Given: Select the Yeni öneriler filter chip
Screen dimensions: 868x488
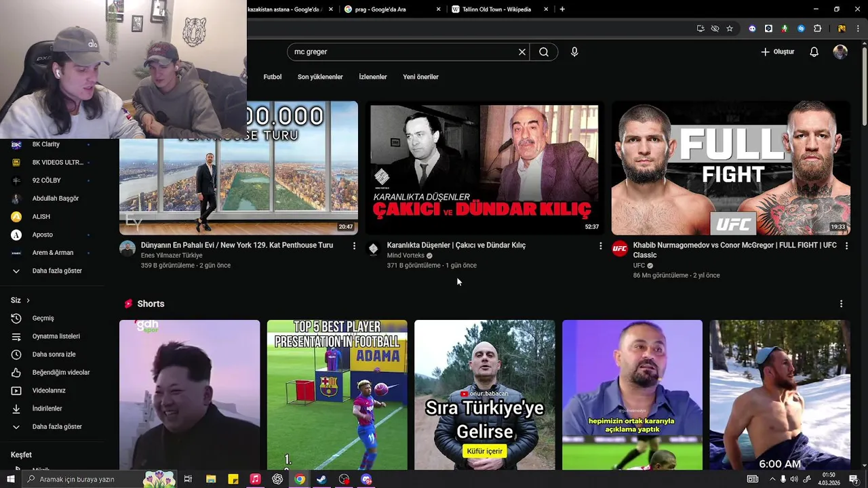Looking at the screenshot, I should click(420, 77).
